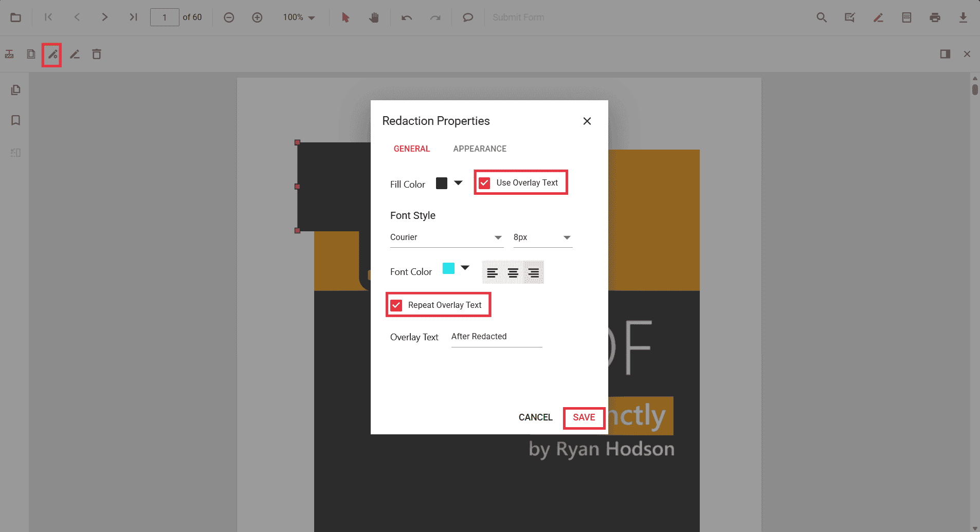Open the comment annotation icon
This screenshot has width=980, height=532.
pyautogui.click(x=467, y=17)
